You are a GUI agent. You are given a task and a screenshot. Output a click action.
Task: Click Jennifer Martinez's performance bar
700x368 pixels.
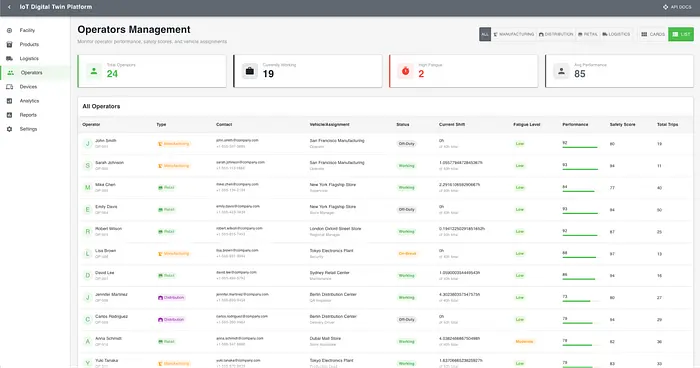point(580,301)
